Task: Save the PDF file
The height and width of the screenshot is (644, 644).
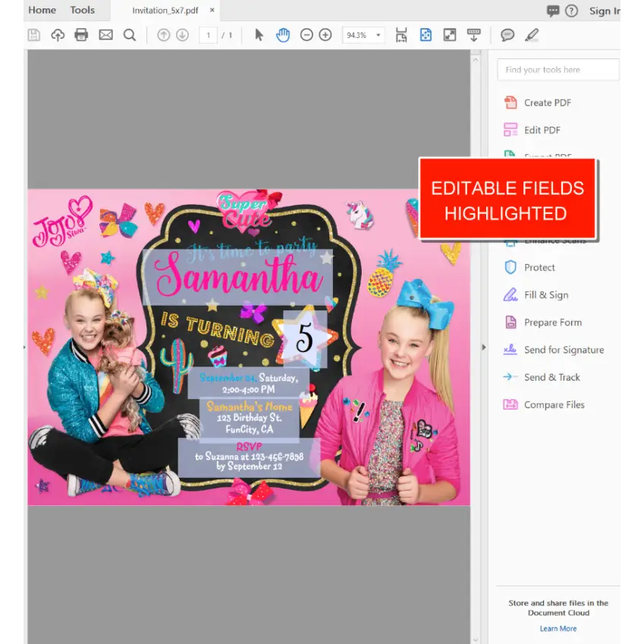Action: 33,35
